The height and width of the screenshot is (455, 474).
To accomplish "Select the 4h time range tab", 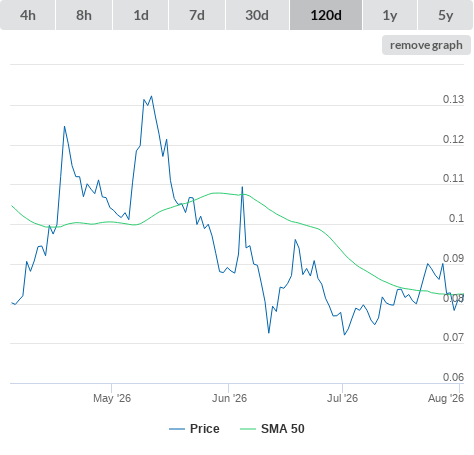I will 28,15.
